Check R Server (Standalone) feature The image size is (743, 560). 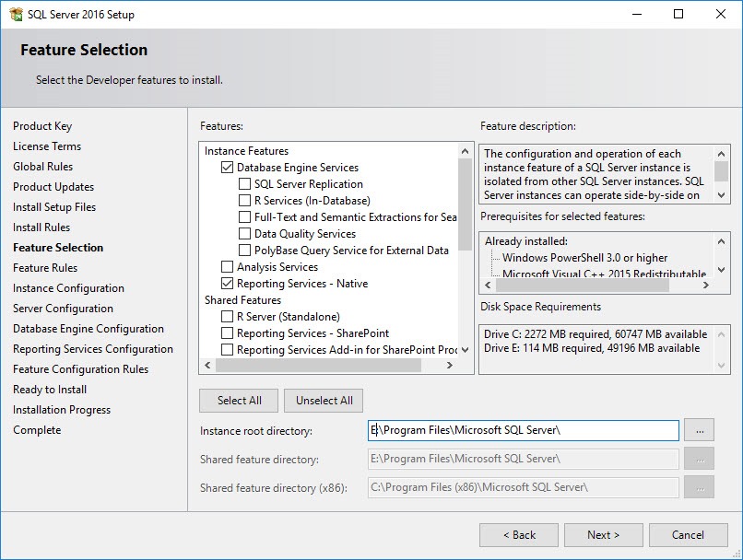[228, 317]
